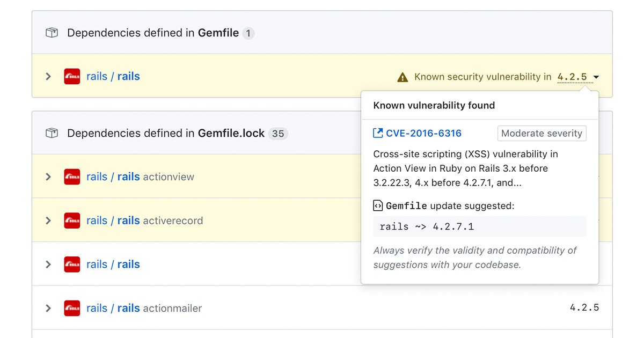Open rails / rails link in the actionmailer row
Viewport: 644px width, 338px height.
tap(113, 308)
